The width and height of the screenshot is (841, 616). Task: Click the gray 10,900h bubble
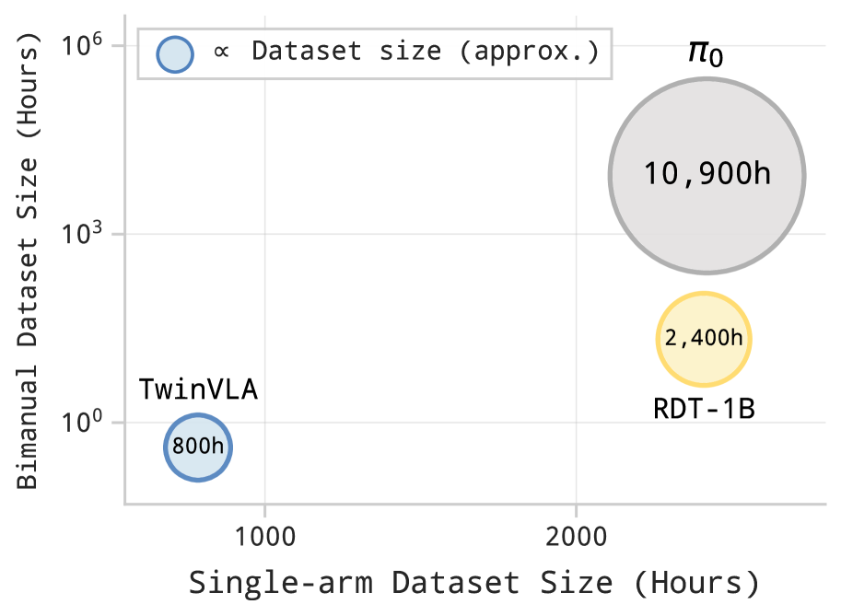point(707,175)
